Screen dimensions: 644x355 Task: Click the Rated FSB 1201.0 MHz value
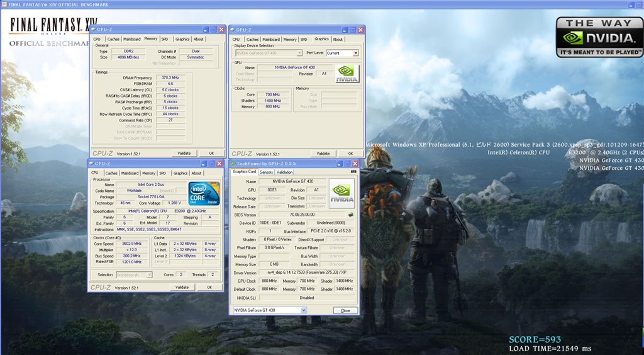(131, 262)
